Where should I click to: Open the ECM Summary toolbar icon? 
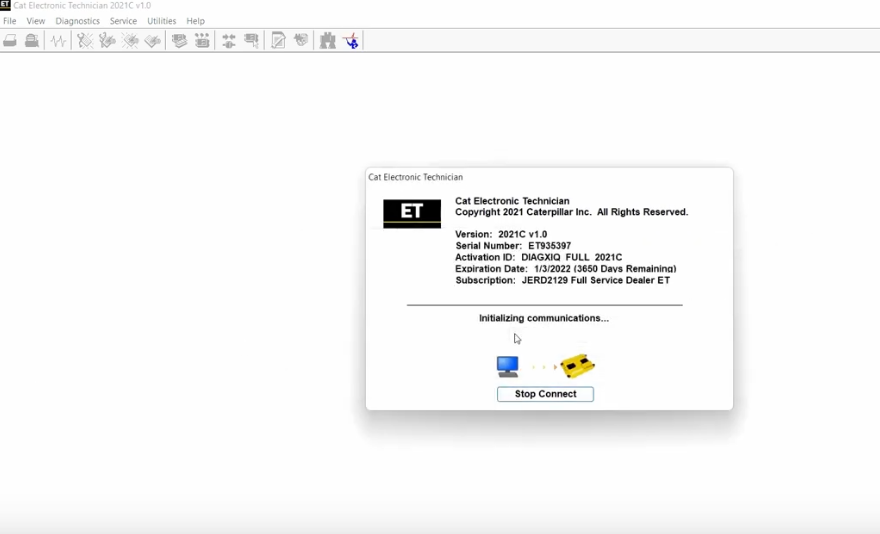(179, 40)
